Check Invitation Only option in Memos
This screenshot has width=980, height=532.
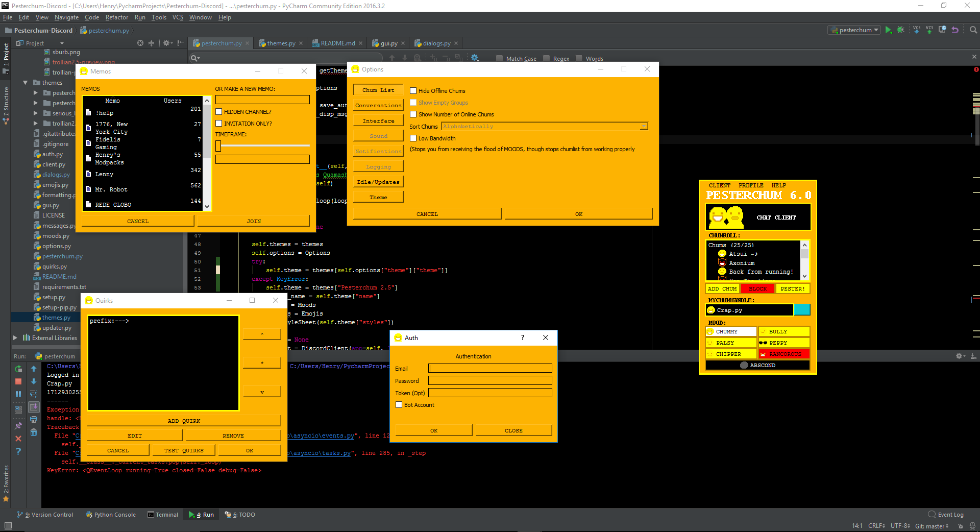click(219, 124)
